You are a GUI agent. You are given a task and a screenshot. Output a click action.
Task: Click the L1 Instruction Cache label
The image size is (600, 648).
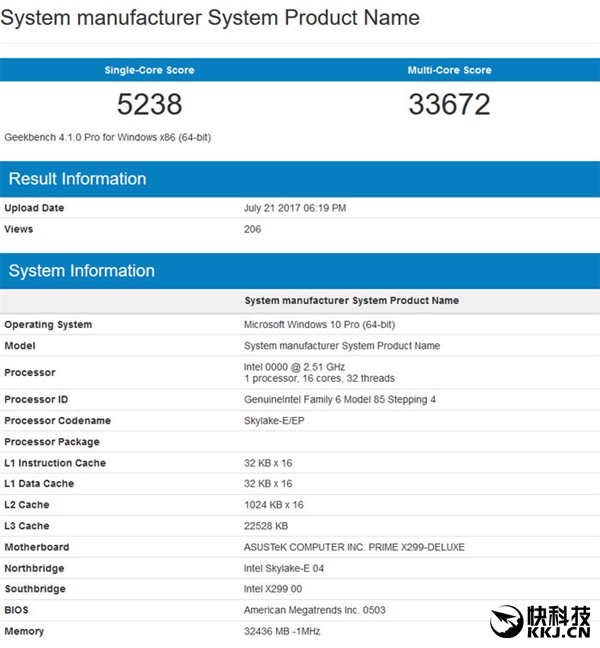[55, 463]
